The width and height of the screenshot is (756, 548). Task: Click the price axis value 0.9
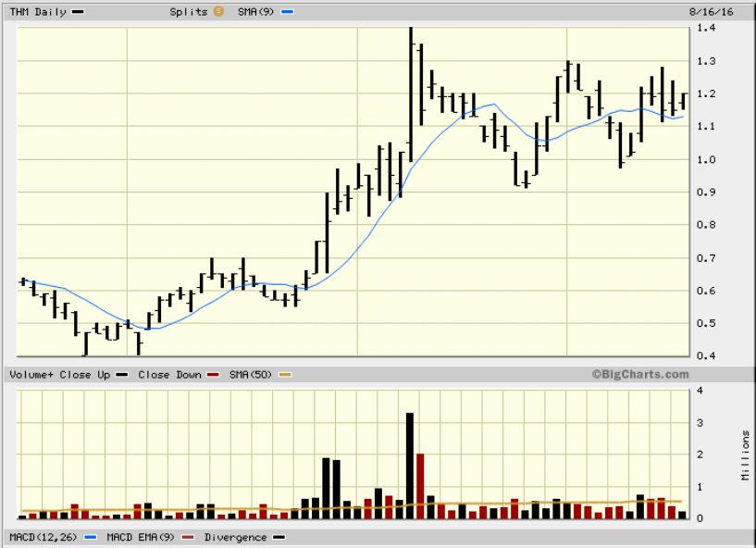tap(706, 192)
